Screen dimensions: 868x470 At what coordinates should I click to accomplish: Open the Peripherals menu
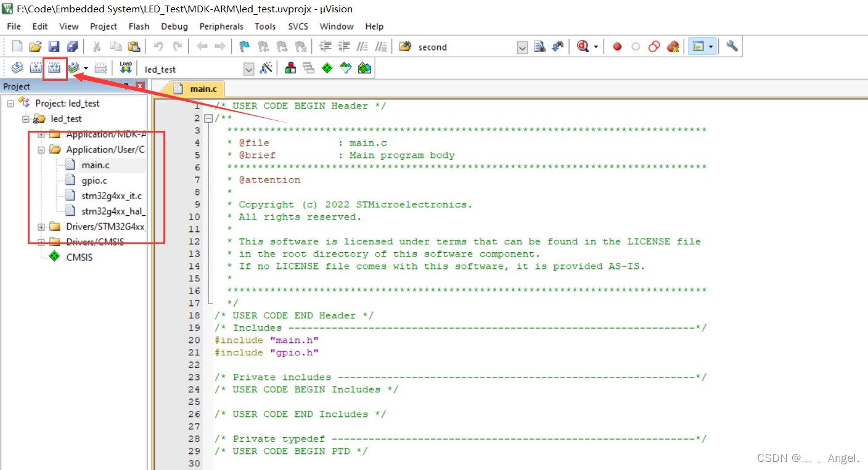pos(221,27)
